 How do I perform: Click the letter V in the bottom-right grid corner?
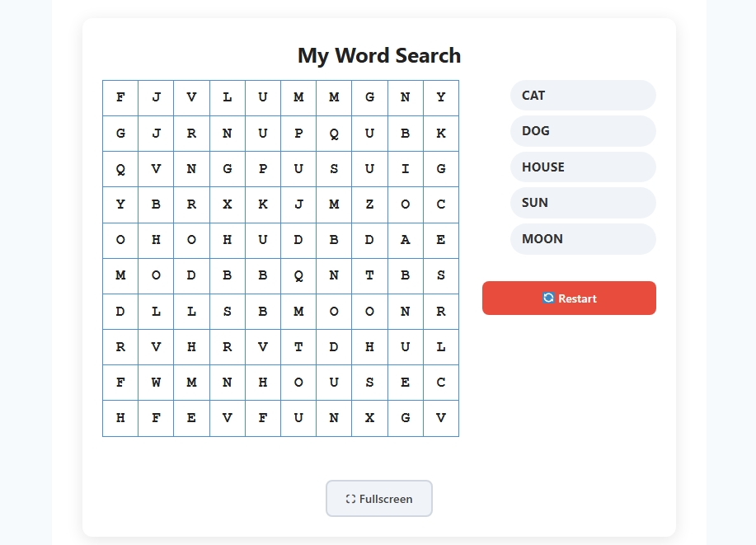(x=440, y=417)
